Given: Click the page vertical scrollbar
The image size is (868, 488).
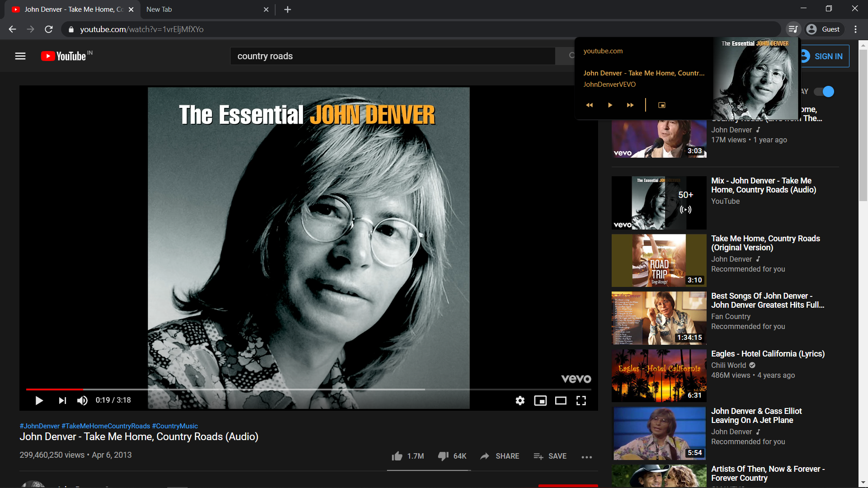Looking at the screenshot, I should click(x=863, y=126).
